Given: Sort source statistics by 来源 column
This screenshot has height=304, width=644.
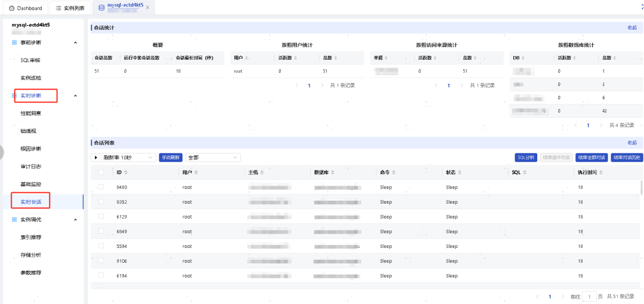Looking at the screenshot, I should coord(386,58).
